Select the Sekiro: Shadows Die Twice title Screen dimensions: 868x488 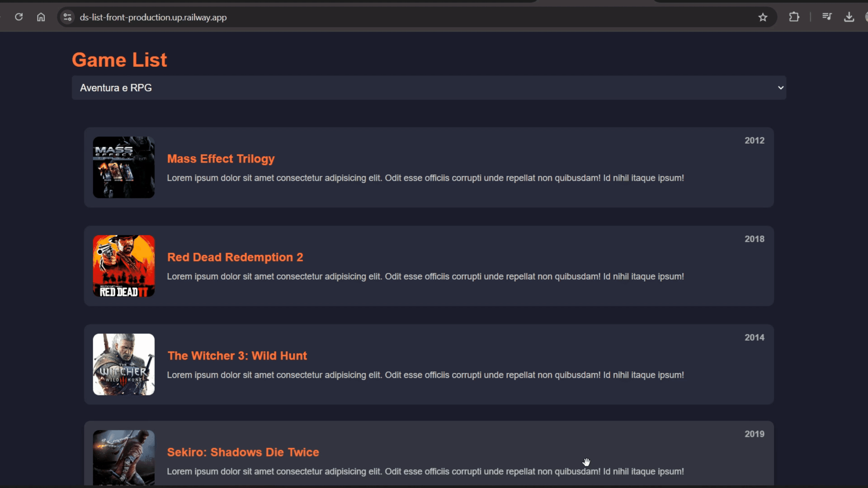(x=243, y=452)
